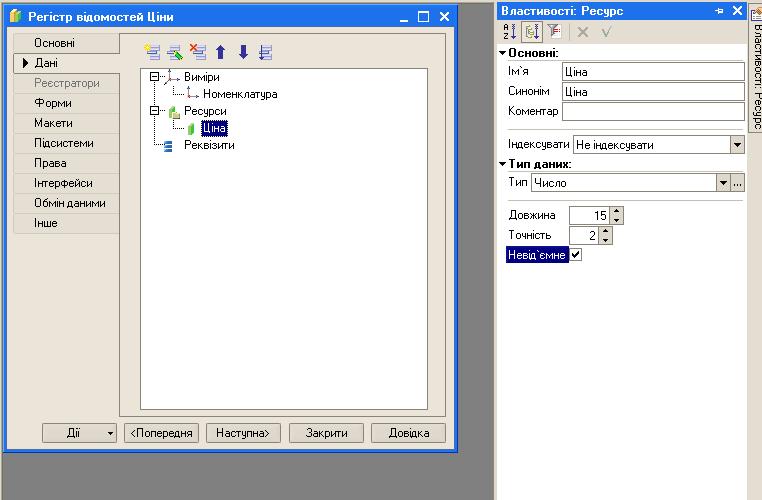
Task: Toggle sort by categories icon in properties
Action: click(532, 32)
